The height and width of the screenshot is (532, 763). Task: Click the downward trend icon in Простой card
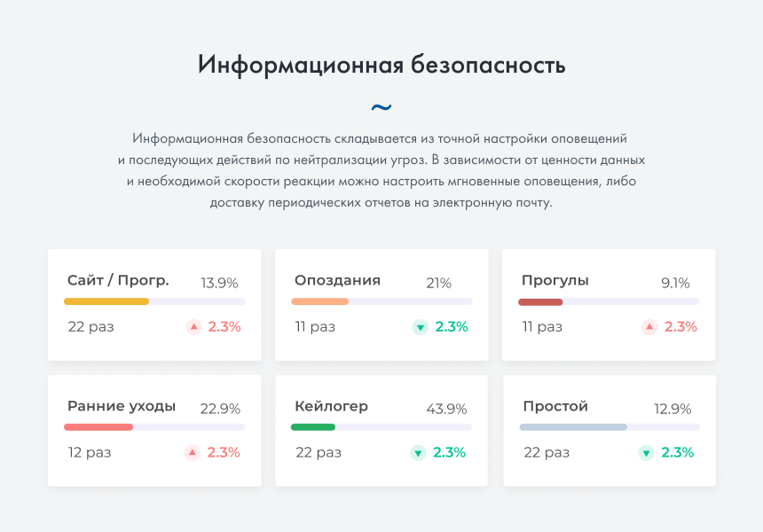coord(646,452)
